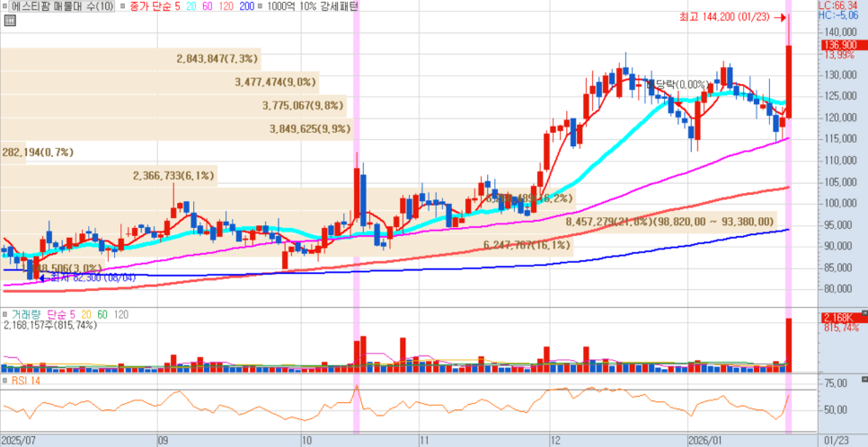Click the square marker before 종가 단순

[121, 6]
